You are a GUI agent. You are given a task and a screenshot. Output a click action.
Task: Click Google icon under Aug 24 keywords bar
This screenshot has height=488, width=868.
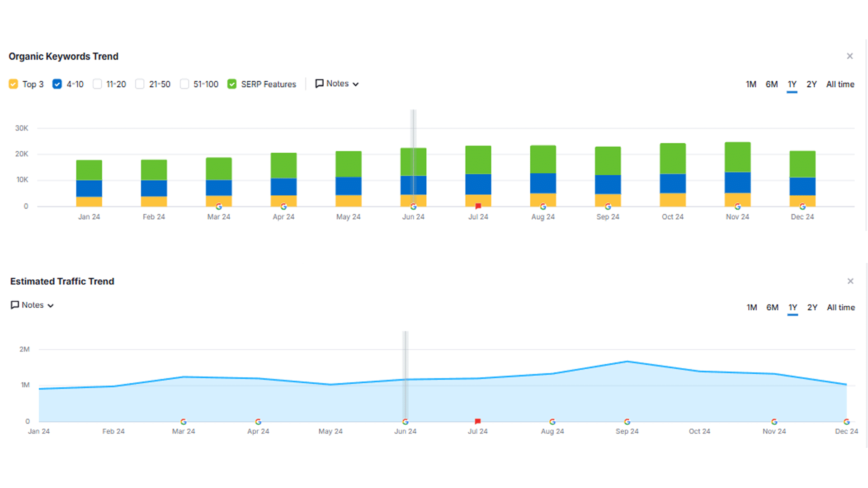[543, 206]
